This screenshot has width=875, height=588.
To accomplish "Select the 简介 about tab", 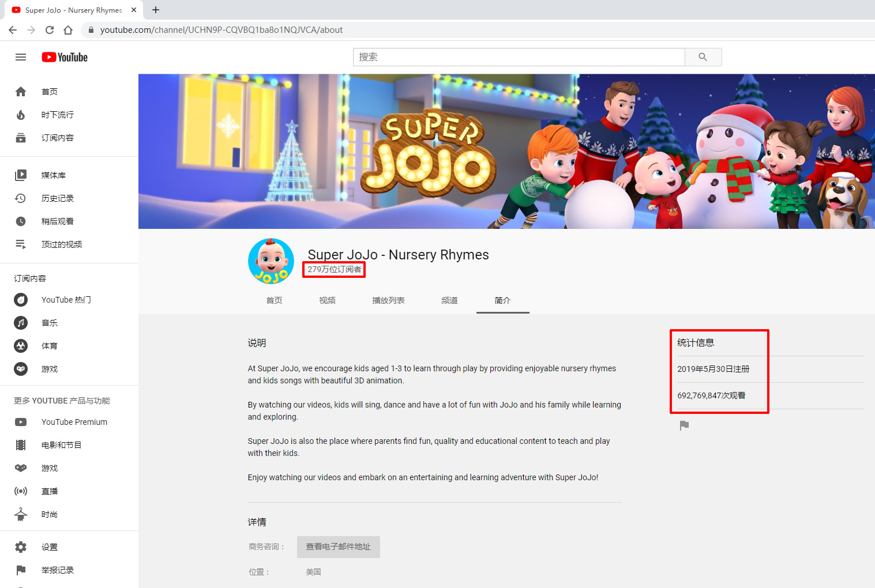I will tap(502, 300).
